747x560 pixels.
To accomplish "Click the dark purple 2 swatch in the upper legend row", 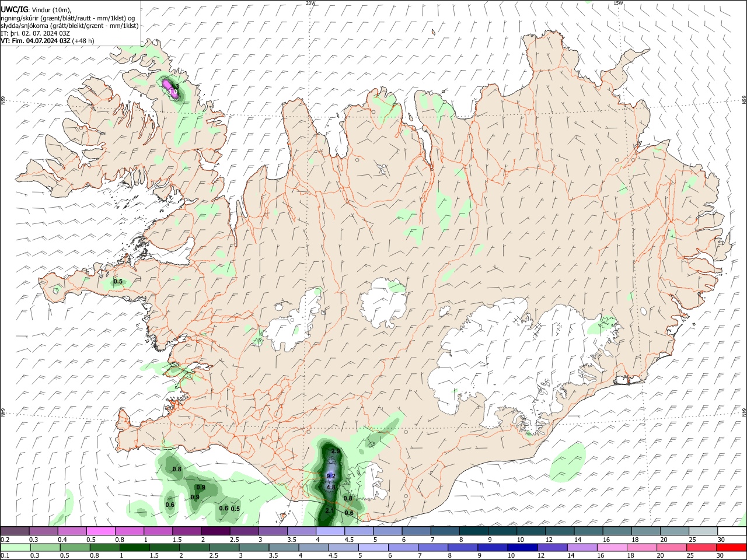I will click(215, 531).
